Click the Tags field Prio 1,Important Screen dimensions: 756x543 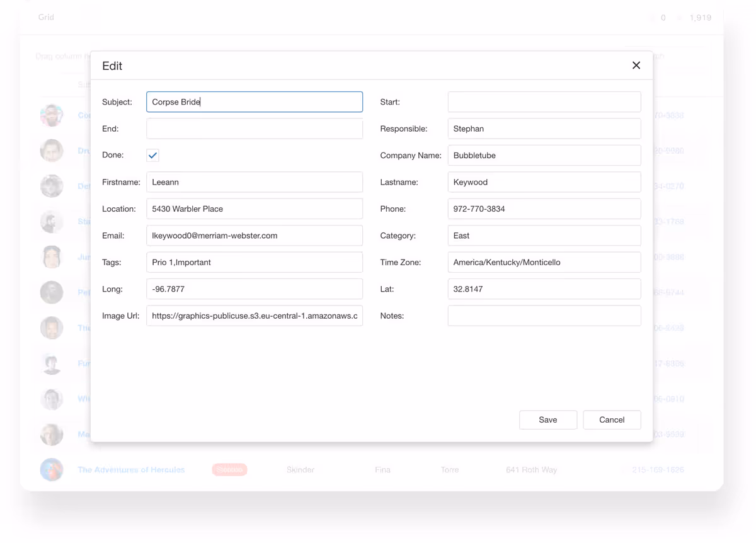[255, 263]
